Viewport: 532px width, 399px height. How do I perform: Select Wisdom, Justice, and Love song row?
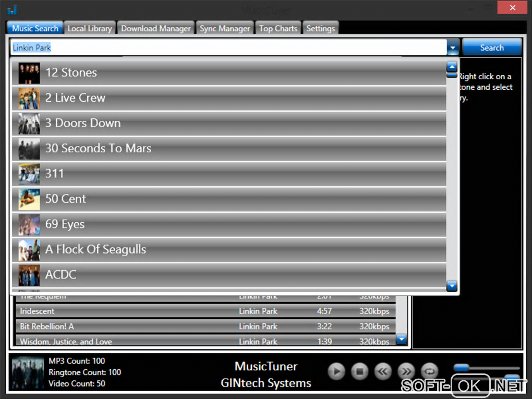[x=205, y=341]
